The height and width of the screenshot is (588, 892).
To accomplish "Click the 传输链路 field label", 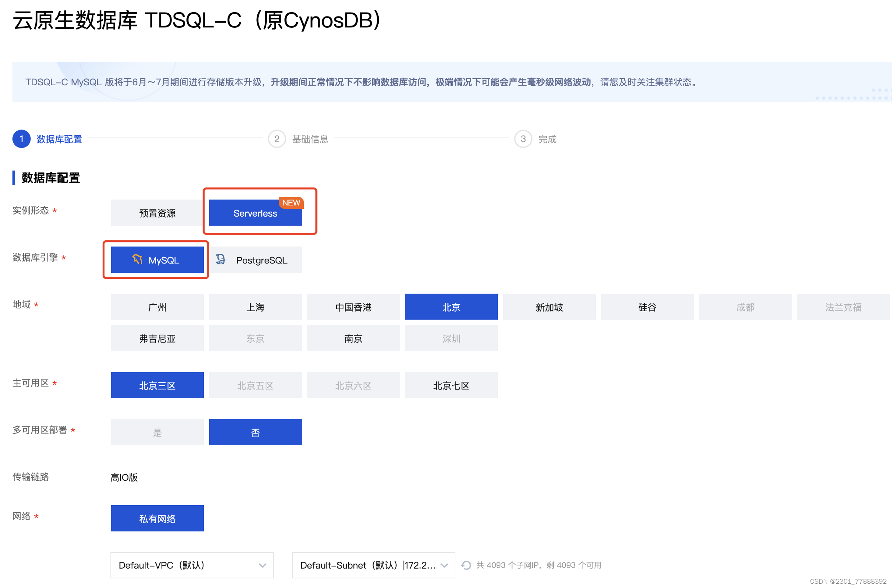I will pyautogui.click(x=31, y=476).
